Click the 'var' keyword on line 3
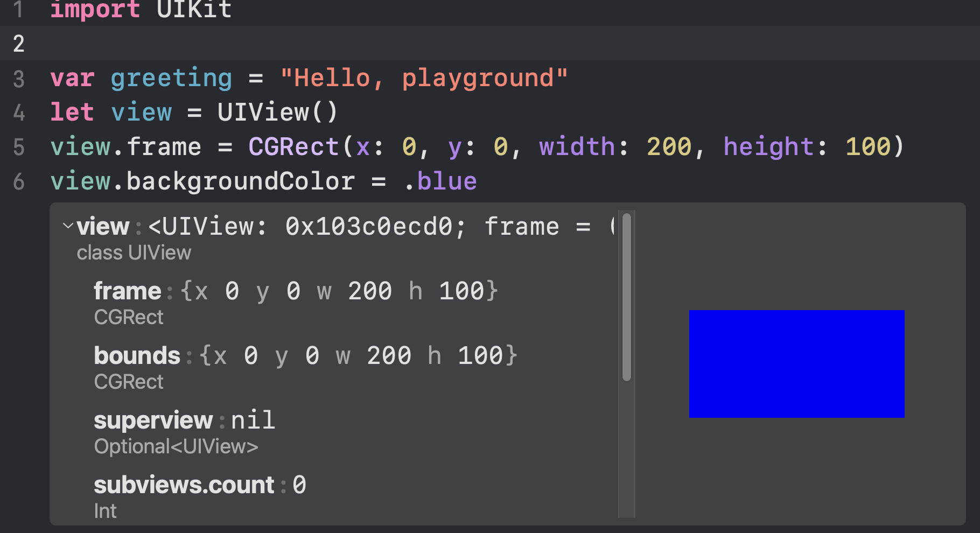The image size is (980, 533). [x=72, y=79]
